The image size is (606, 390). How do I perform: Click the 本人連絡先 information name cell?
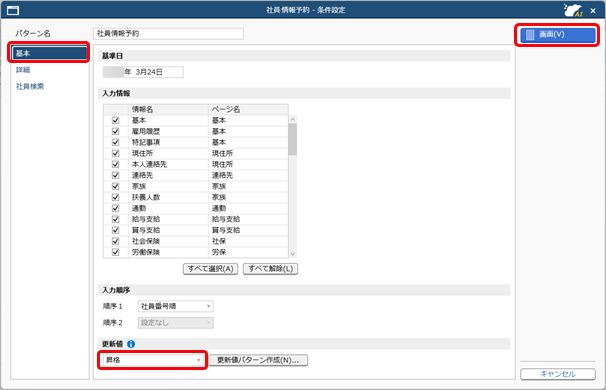point(169,164)
